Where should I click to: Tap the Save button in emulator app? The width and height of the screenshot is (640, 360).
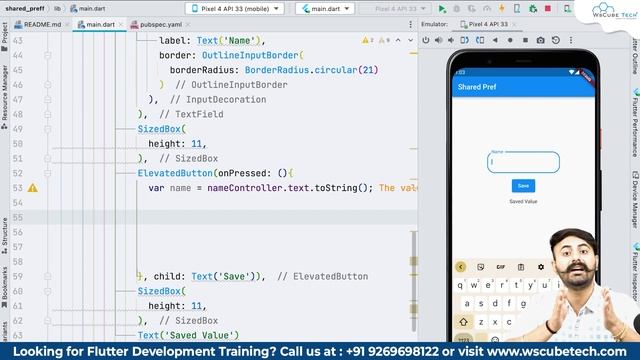point(523,186)
